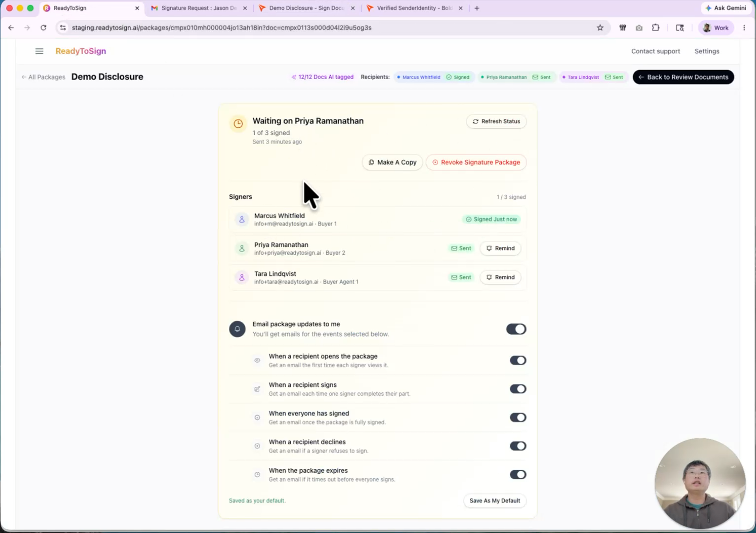The height and width of the screenshot is (533, 756).
Task: Click the fork-shaped toolbar icon next to the star
Action: 623,28
